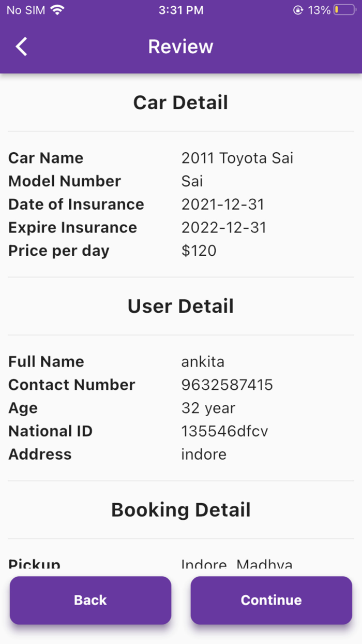Tap the battery indicator showing 13%
Screen dimensions: 362x644
click(344, 9)
